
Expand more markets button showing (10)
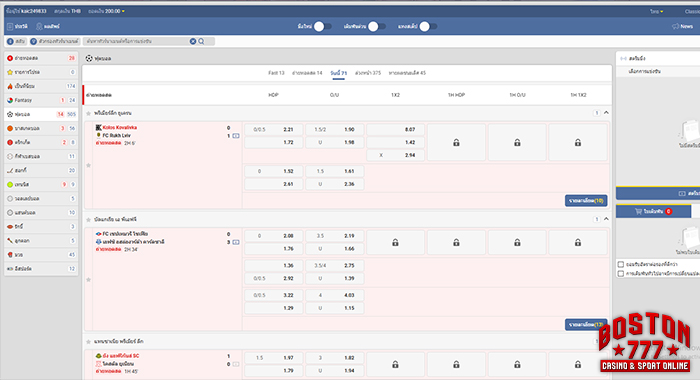click(x=586, y=200)
